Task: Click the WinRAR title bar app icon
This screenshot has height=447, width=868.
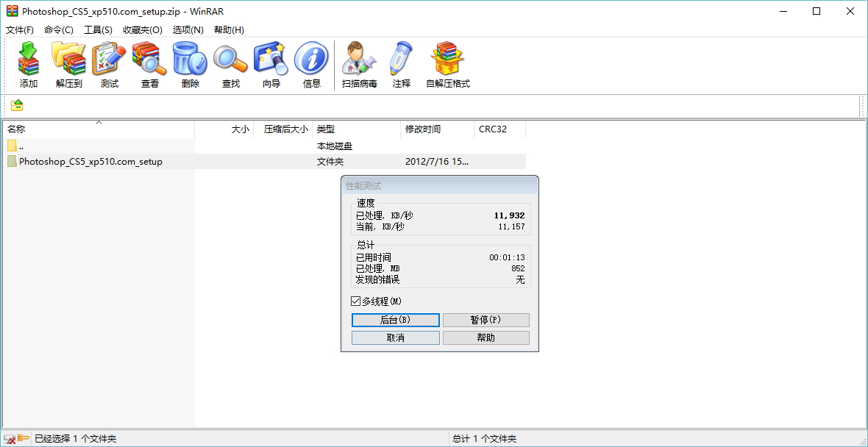Action: [x=13, y=11]
